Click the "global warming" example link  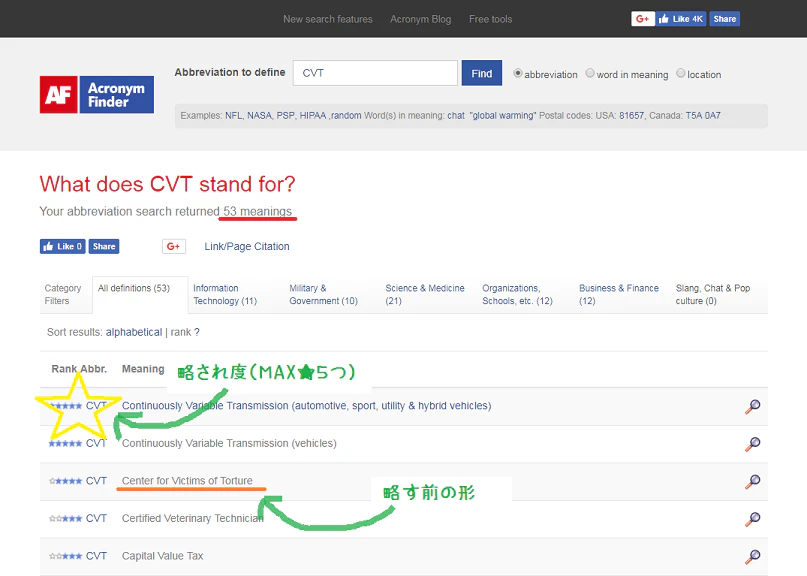pyautogui.click(x=503, y=116)
